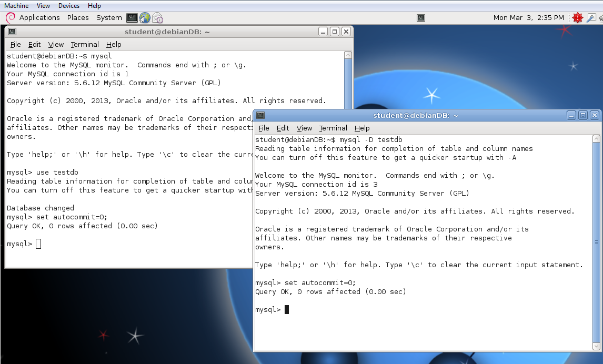Open VirtualBox Devices menu

[x=69, y=6]
